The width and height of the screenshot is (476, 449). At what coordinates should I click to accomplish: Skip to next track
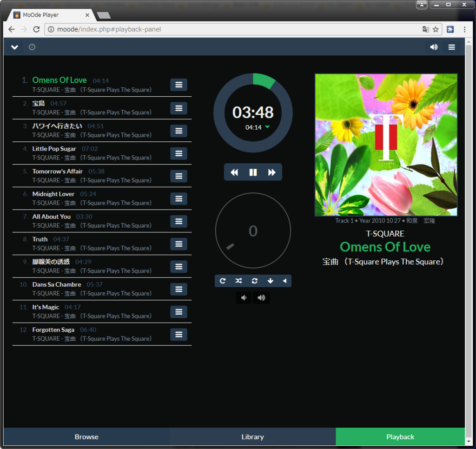(271, 172)
